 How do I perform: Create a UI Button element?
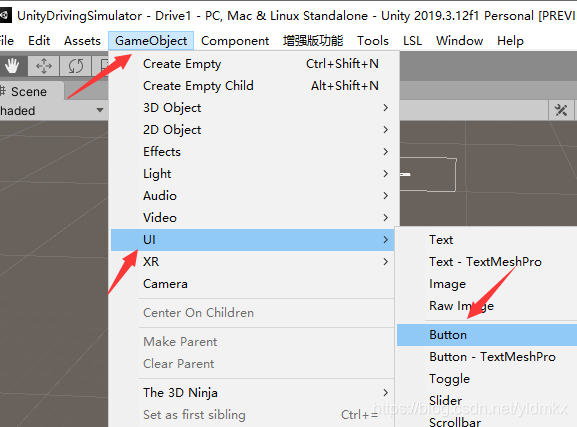pos(487,335)
